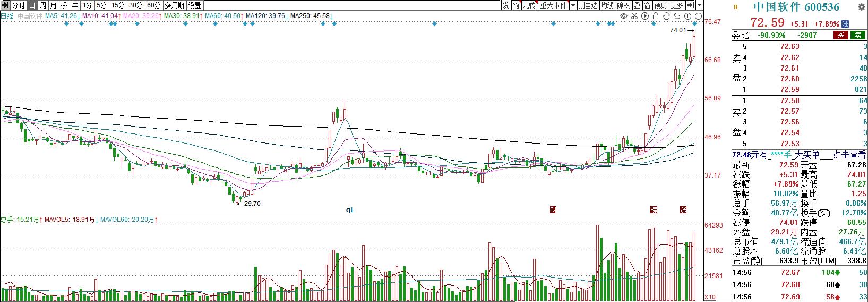Image resolution: width=868 pixels, height=302 pixels.
Task: Click the MA30: 38.91 indicator label
Action: [183, 16]
